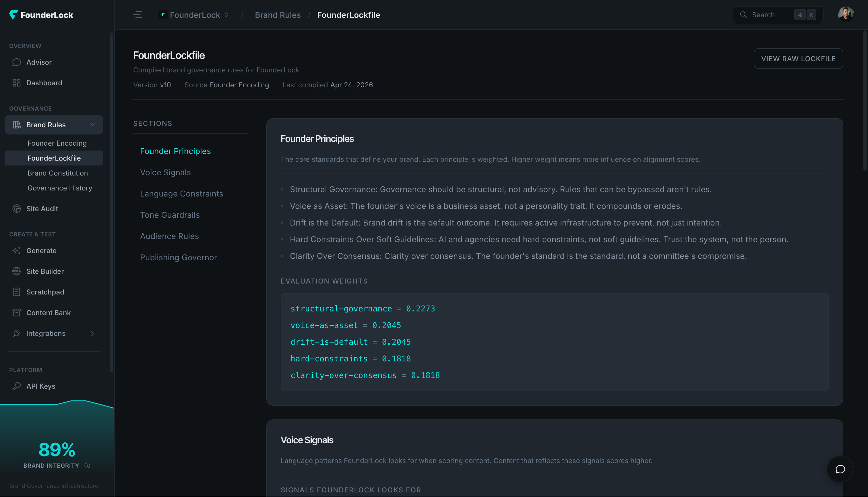
Task: Click the Apr 24, 2026 compile date
Action: point(351,85)
